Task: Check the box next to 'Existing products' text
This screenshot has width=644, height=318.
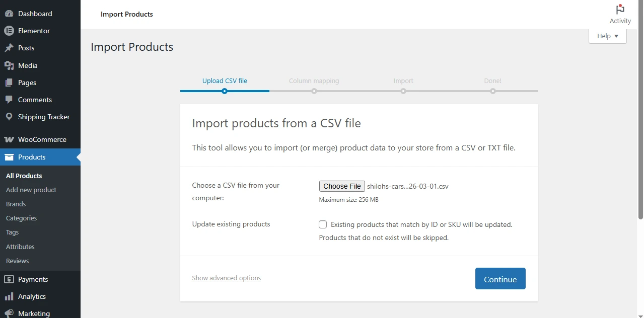Action: tap(323, 224)
